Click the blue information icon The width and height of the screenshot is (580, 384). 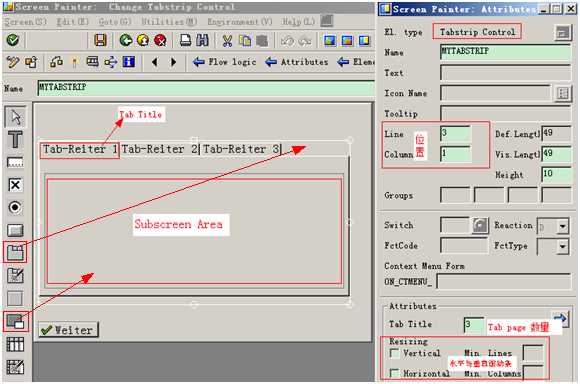pyautogui.click(x=129, y=62)
